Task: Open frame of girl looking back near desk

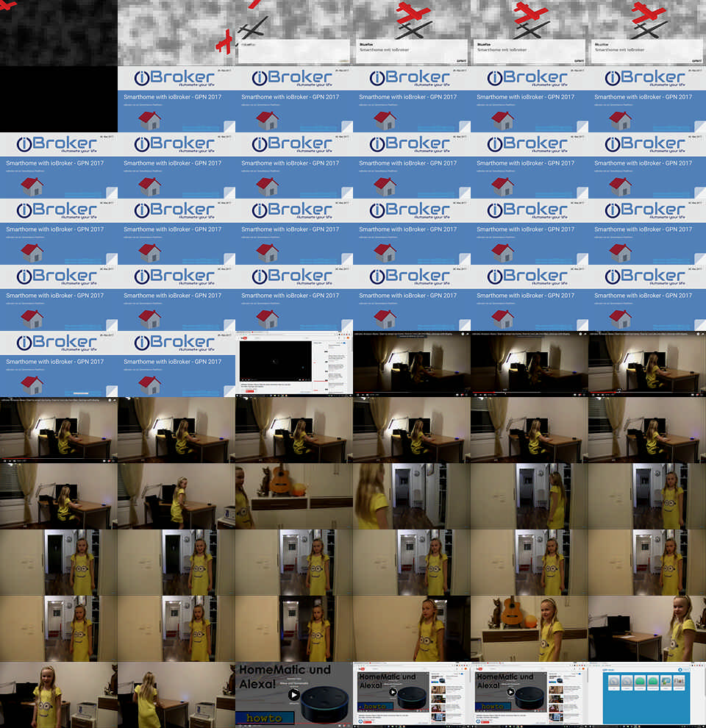Action: click(647, 629)
